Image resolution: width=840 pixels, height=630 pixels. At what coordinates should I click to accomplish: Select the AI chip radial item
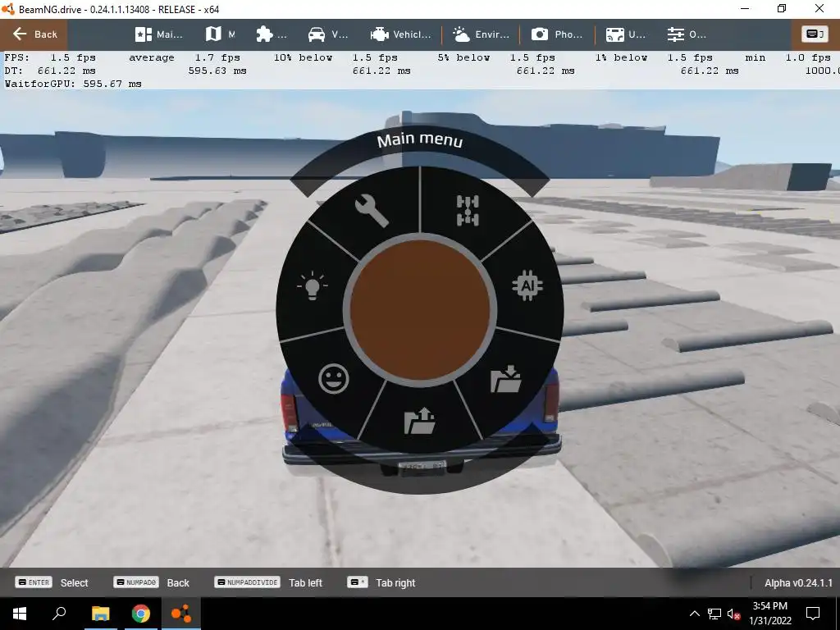tap(527, 285)
